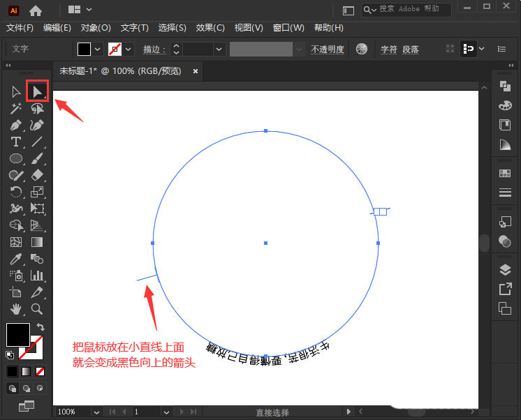Swap fill and stroke colors

41,327
